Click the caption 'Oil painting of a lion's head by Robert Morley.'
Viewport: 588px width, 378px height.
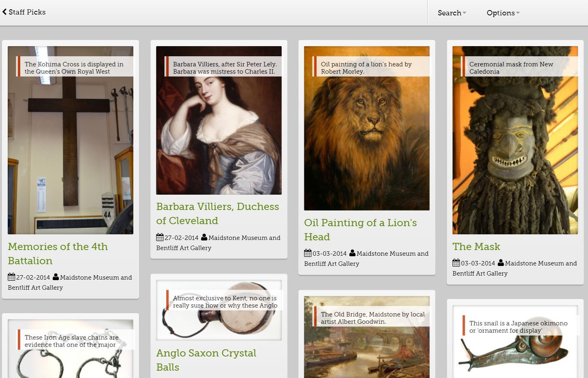tap(366, 68)
